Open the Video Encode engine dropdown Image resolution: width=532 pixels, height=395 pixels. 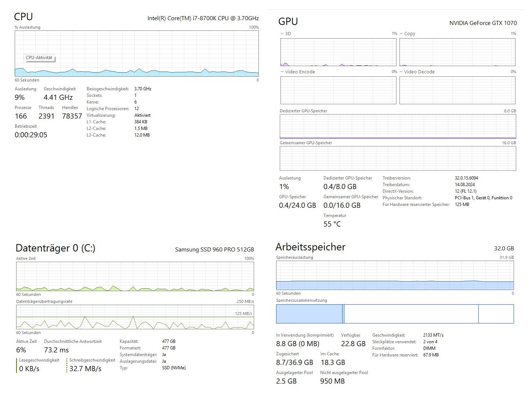282,72
